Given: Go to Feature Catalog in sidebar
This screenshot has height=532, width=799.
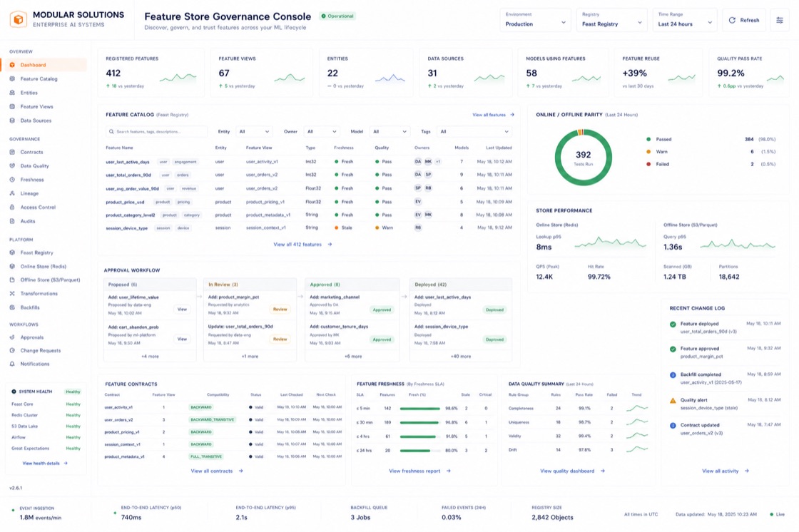Looking at the screenshot, I should (x=39, y=79).
